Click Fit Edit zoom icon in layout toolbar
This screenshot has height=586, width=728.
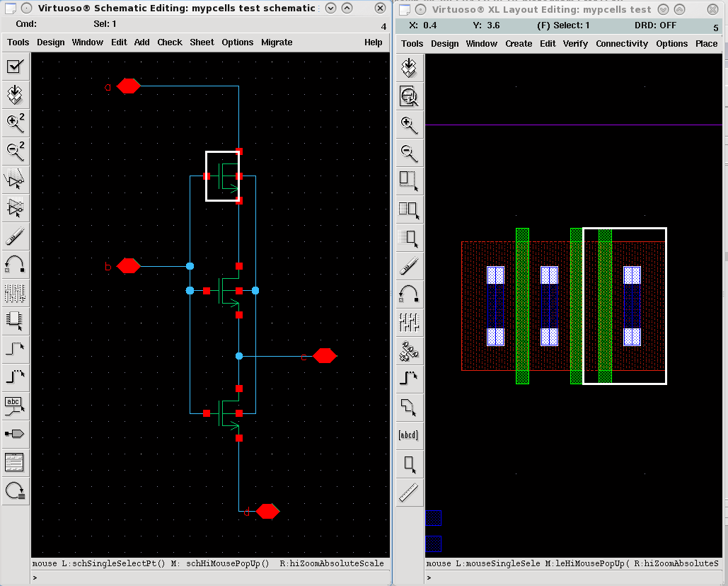coord(409,96)
